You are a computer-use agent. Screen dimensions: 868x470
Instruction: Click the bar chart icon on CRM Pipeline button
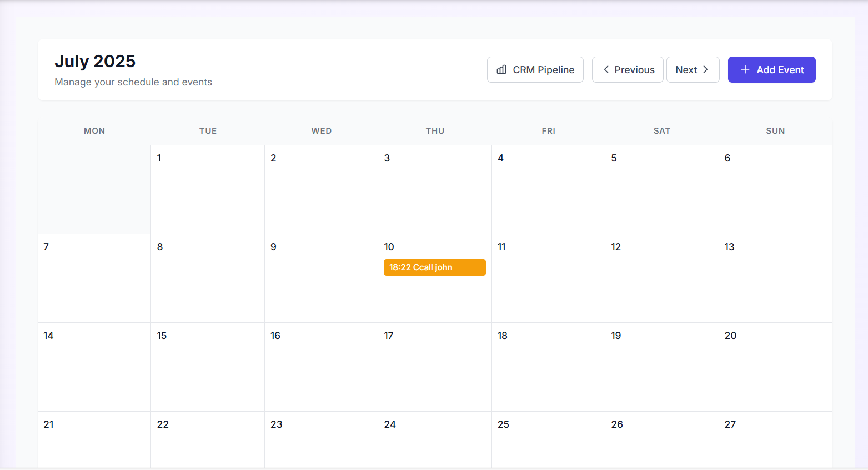tap(501, 69)
